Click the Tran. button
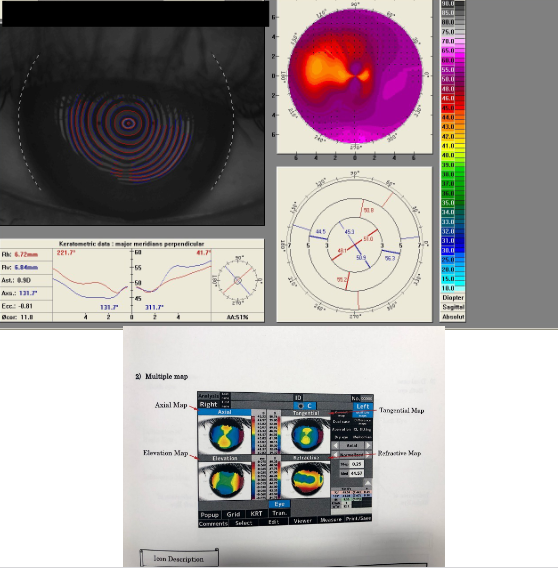Screen dimensions: 558x568 [x=280, y=513]
